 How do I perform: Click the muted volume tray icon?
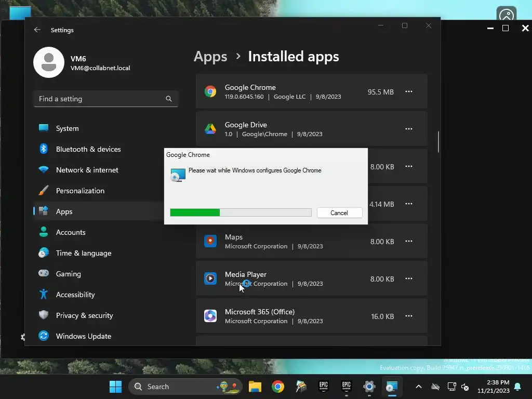(x=465, y=387)
